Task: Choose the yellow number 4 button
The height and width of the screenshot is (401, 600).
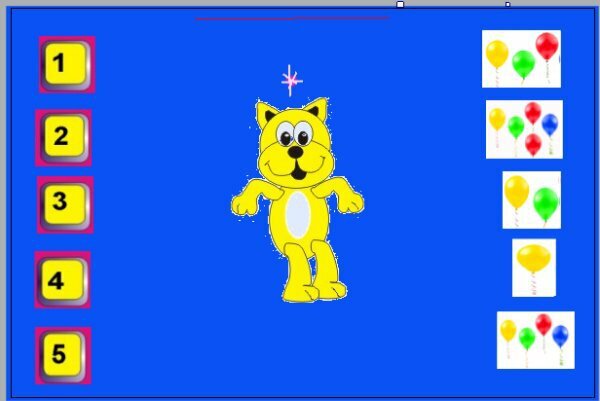Action: click(x=63, y=280)
